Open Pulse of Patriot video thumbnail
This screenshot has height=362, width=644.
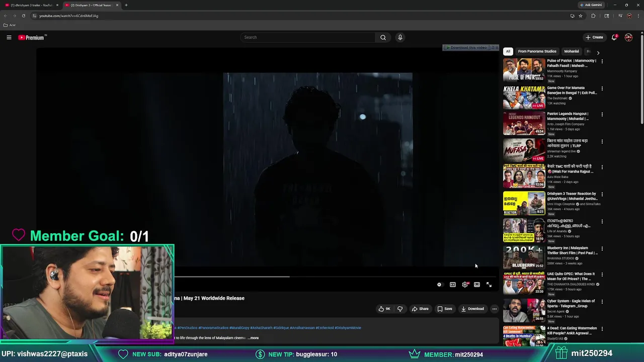coord(524,70)
